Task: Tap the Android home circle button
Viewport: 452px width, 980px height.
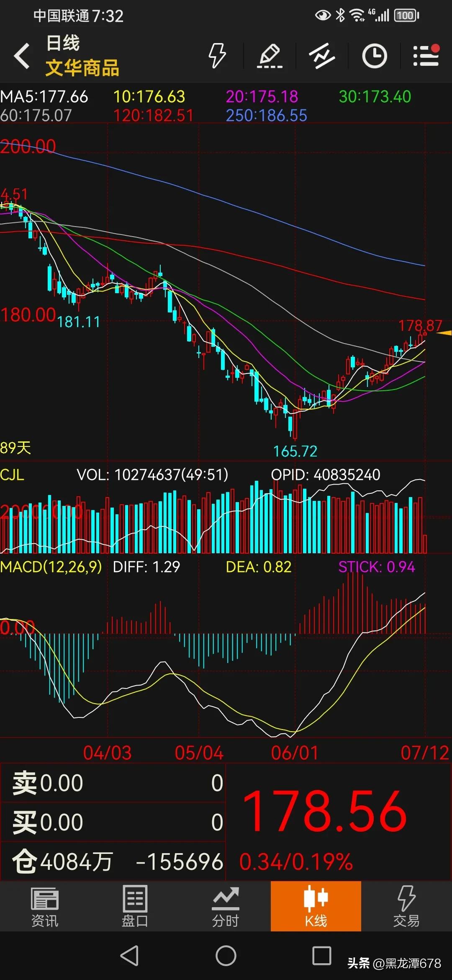Action: (226, 956)
